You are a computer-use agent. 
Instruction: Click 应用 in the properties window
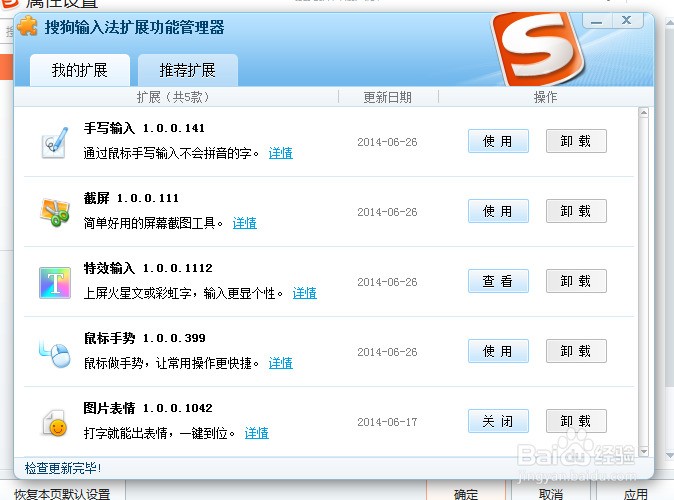[635, 494]
